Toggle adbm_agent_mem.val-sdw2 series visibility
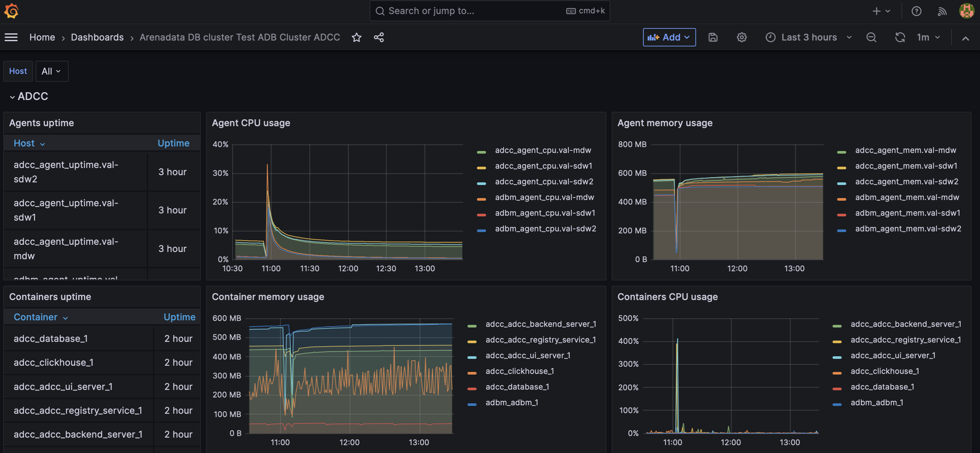 click(908, 228)
